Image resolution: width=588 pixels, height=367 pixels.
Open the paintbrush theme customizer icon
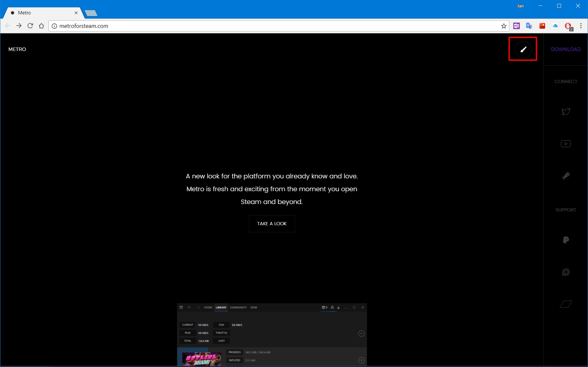[x=523, y=49]
